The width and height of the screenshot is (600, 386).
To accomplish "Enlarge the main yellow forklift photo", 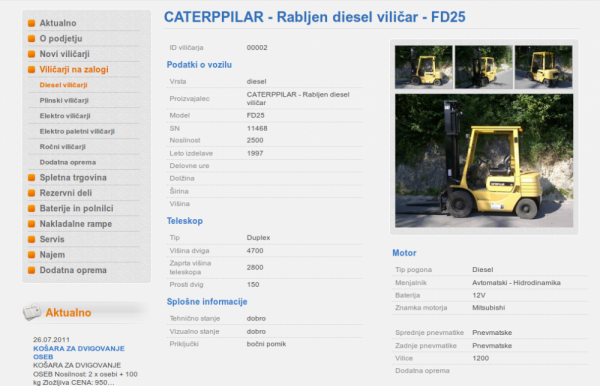I will [484, 161].
